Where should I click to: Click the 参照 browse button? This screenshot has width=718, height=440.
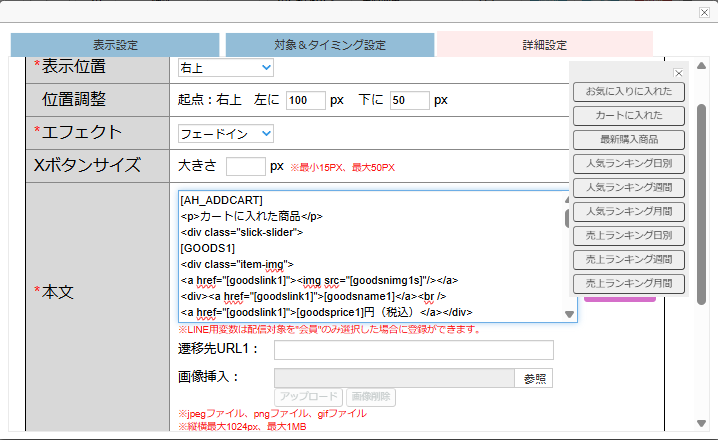[x=534, y=378]
